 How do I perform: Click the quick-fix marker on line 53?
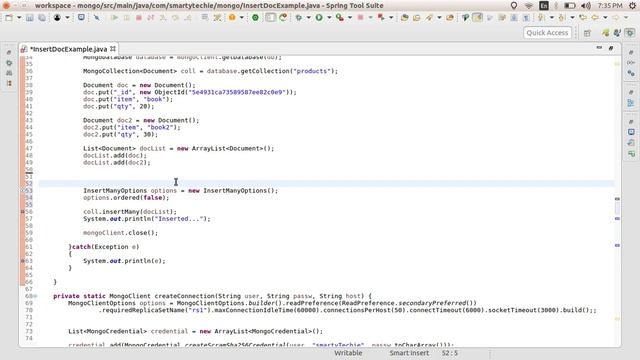pyautogui.click(x=22, y=191)
